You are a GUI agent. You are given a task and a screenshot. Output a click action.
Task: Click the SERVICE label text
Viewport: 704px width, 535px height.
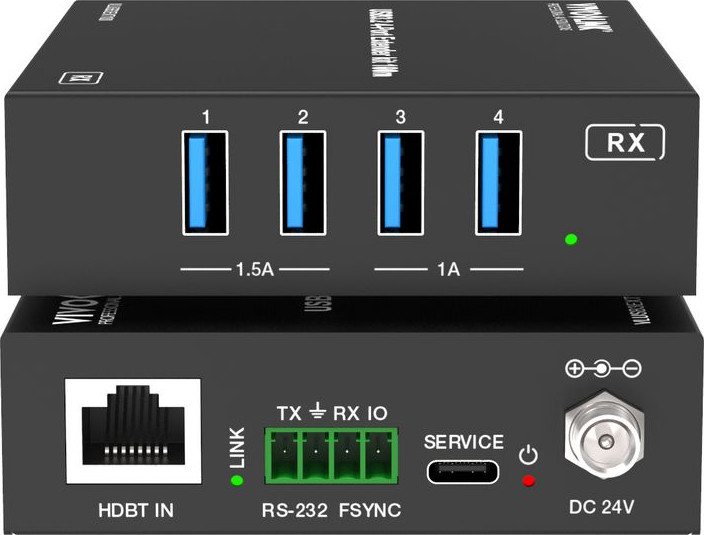tap(464, 441)
